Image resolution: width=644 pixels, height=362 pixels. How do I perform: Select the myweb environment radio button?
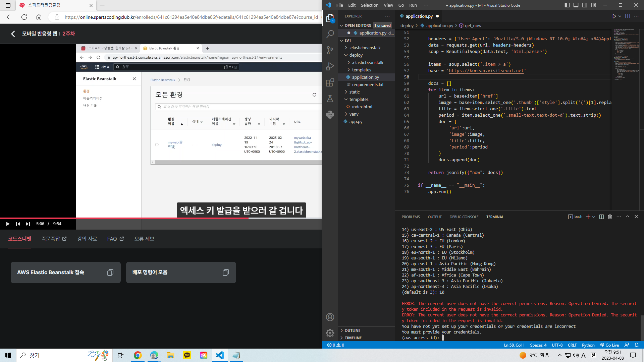(x=157, y=145)
